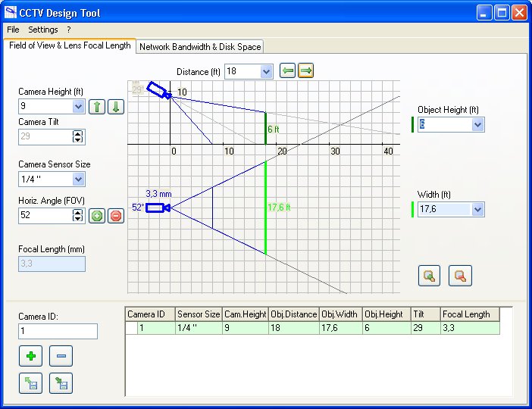Tick the checkbox in the camera 1 row
Viewport: 532px width, 409px height.
point(132,328)
